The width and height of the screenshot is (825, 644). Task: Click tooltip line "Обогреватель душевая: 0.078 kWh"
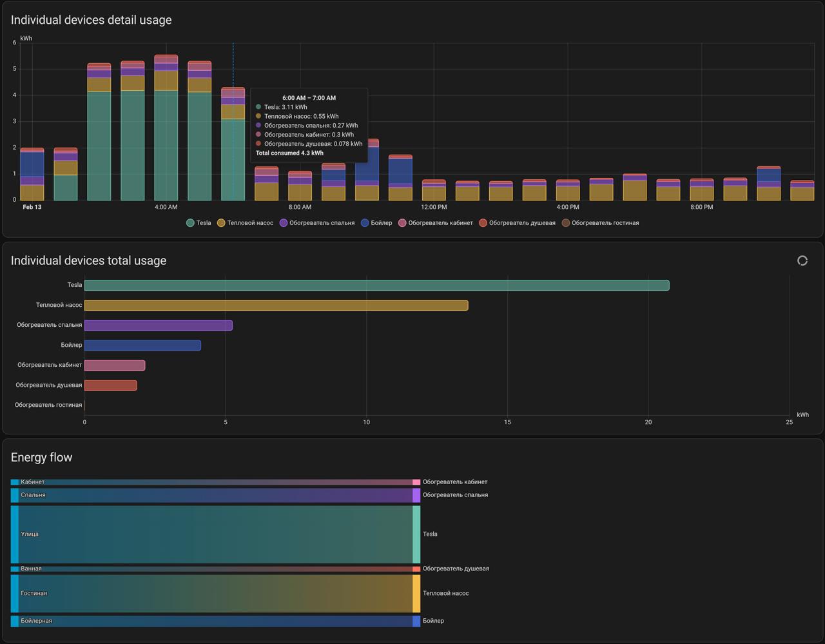(313, 144)
